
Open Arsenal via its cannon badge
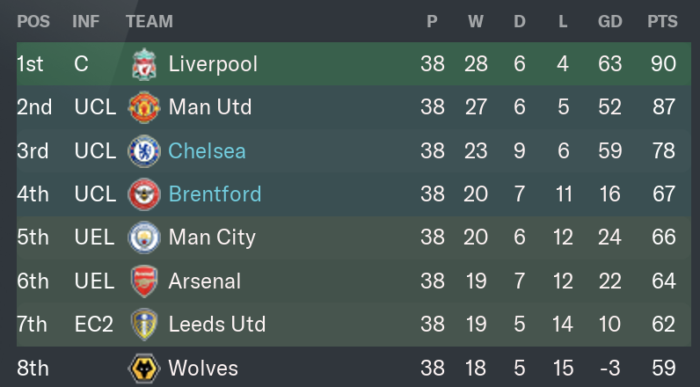click(144, 281)
